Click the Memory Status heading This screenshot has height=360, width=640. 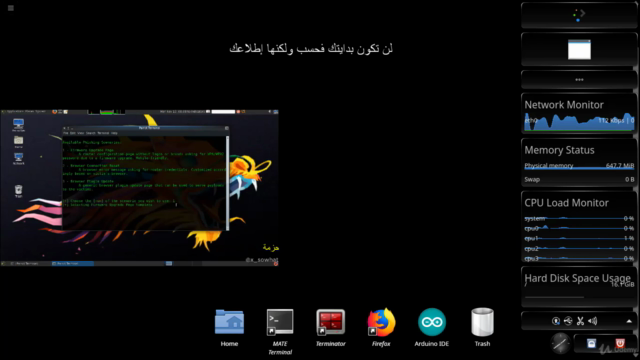point(559,150)
